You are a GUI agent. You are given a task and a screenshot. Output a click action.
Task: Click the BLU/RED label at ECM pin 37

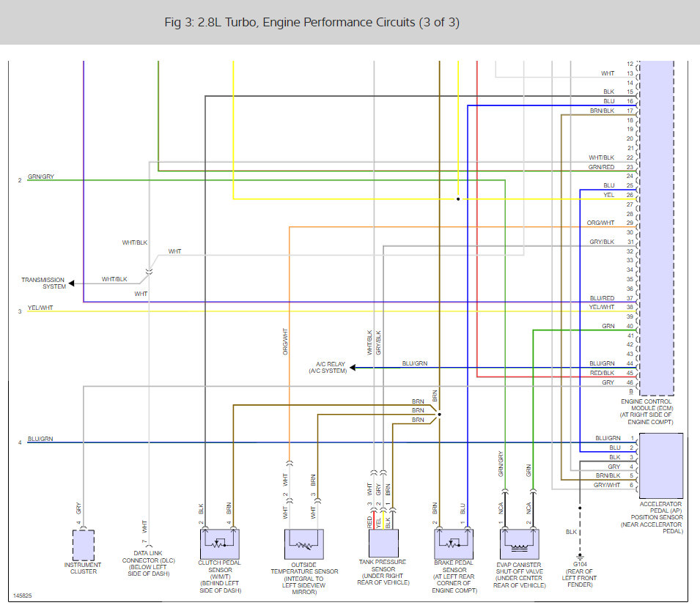click(603, 298)
